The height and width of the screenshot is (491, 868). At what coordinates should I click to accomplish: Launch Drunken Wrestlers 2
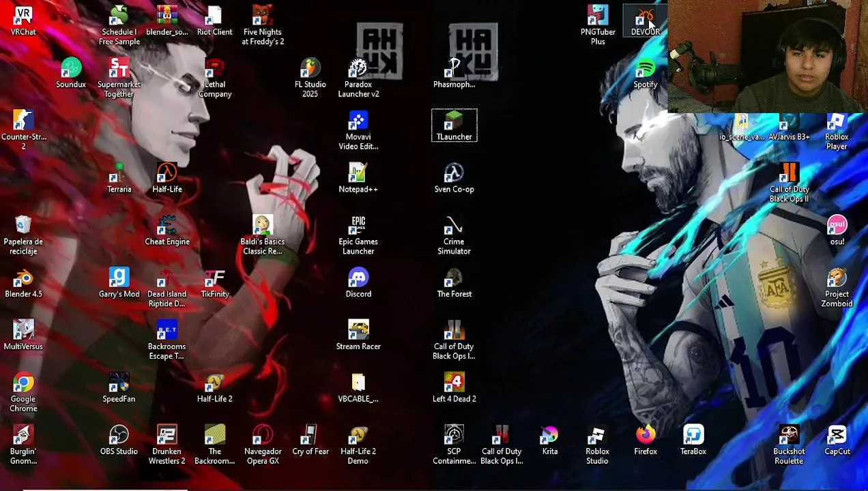coord(167,445)
